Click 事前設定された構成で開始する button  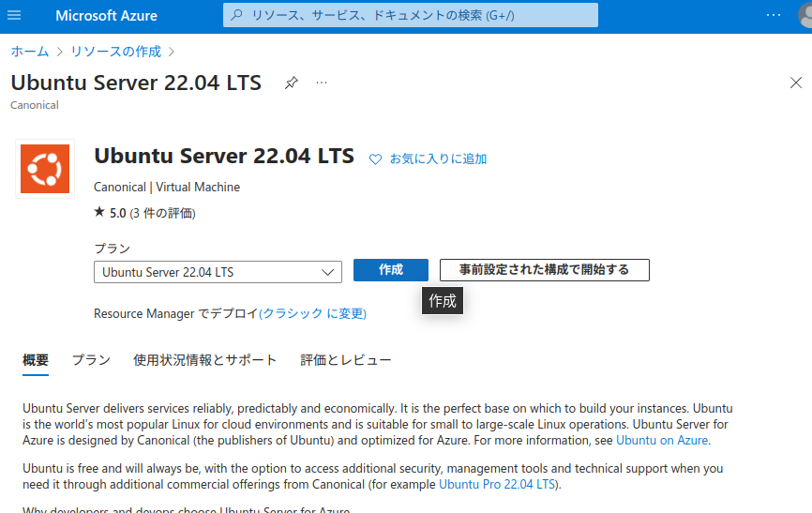[544, 270]
